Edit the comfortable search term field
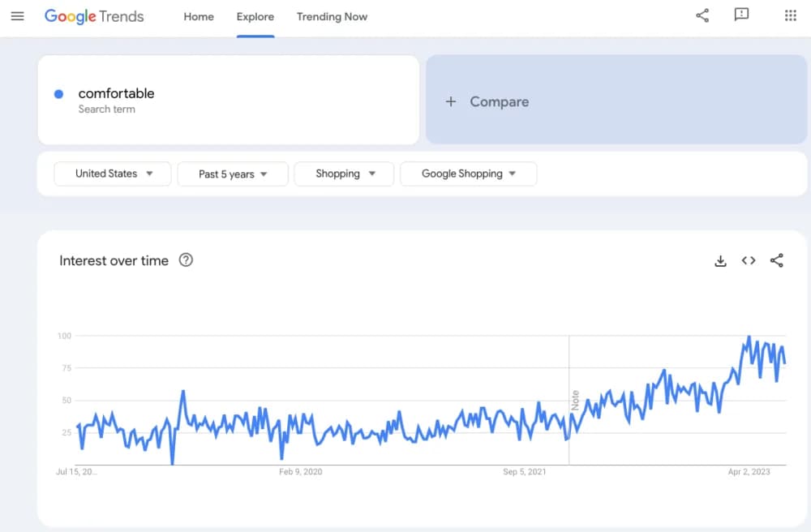811x532 pixels. click(229, 100)
